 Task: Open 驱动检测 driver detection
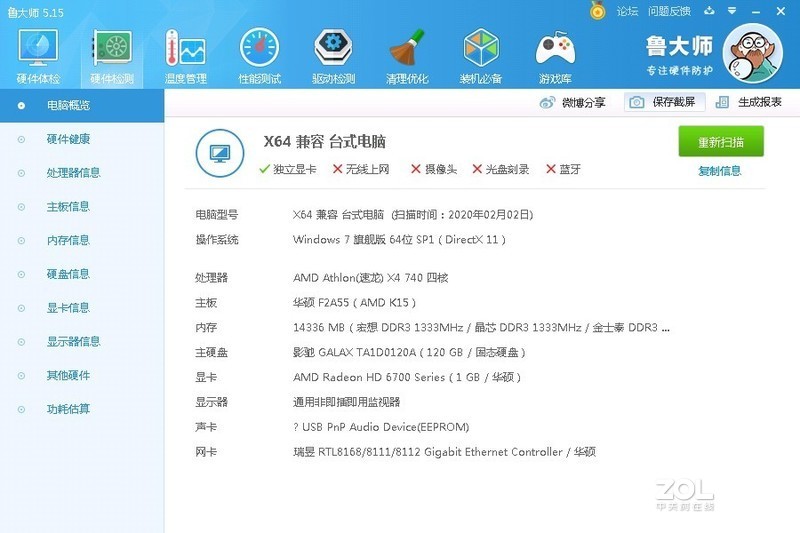tap(333, 56)
